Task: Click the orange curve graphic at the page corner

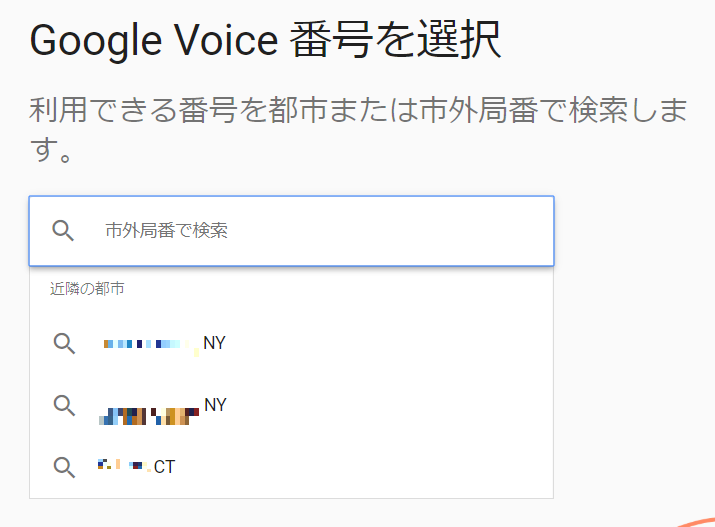Action: 696,522
